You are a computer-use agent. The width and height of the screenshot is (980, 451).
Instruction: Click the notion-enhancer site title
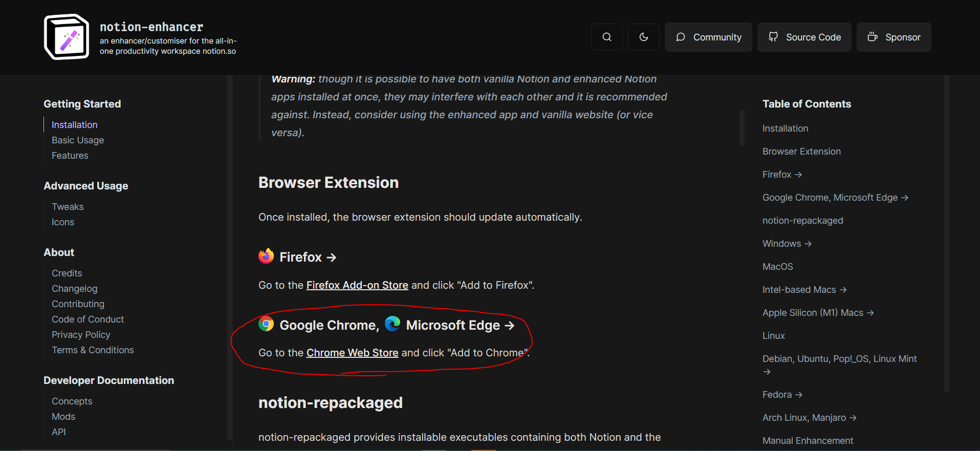click(x=151, y=27)
